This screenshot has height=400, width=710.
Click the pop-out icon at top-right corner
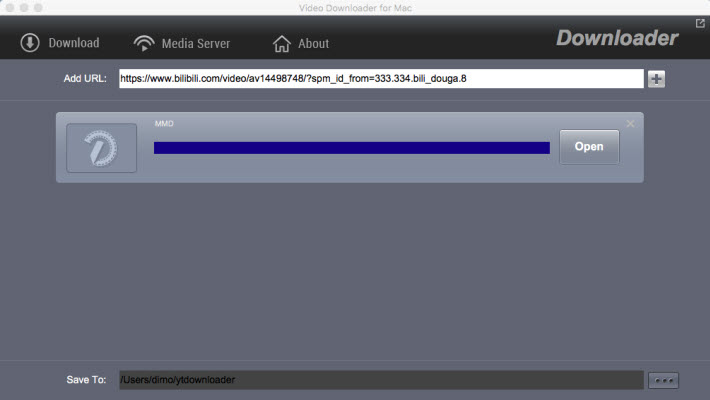(700, 23)
